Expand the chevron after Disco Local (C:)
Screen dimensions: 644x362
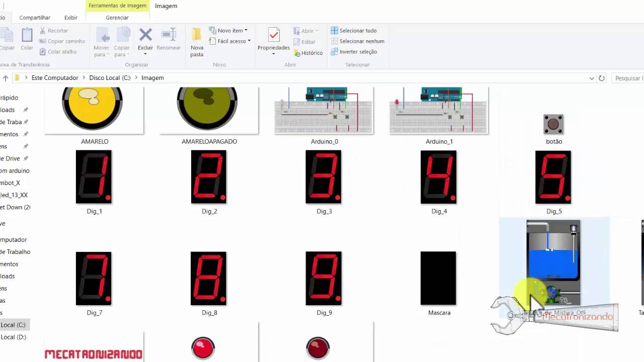click(136, 78)
